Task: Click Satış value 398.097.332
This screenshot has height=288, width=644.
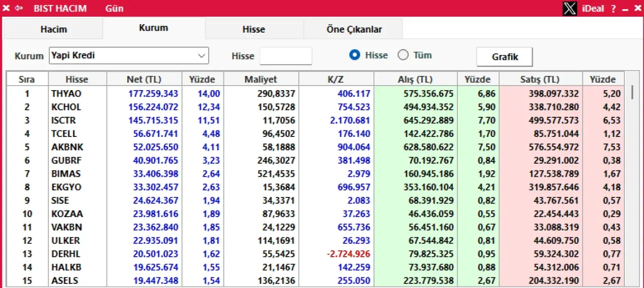Action: point(554,94)
